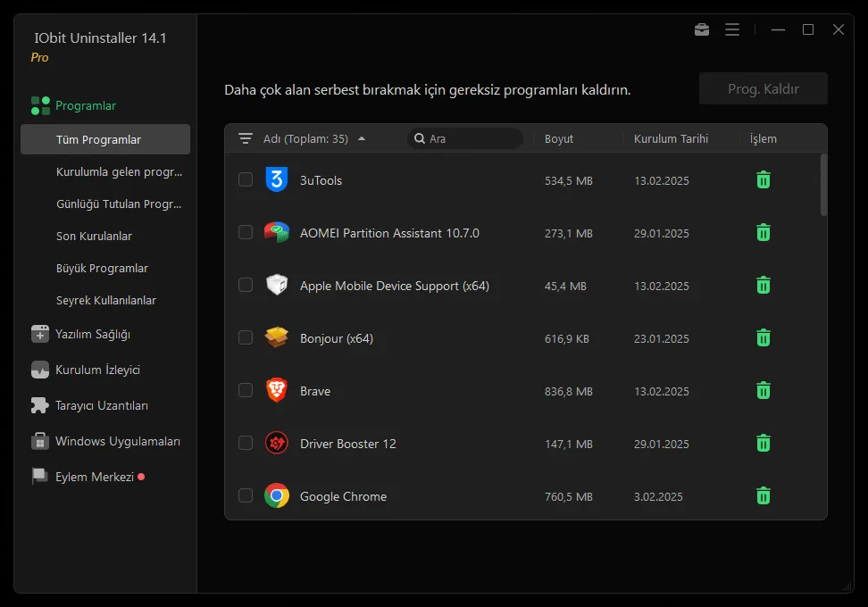The image size is (868, 607).
Task: Click the filter icon beside Adı column
Action: pos(246,138)
